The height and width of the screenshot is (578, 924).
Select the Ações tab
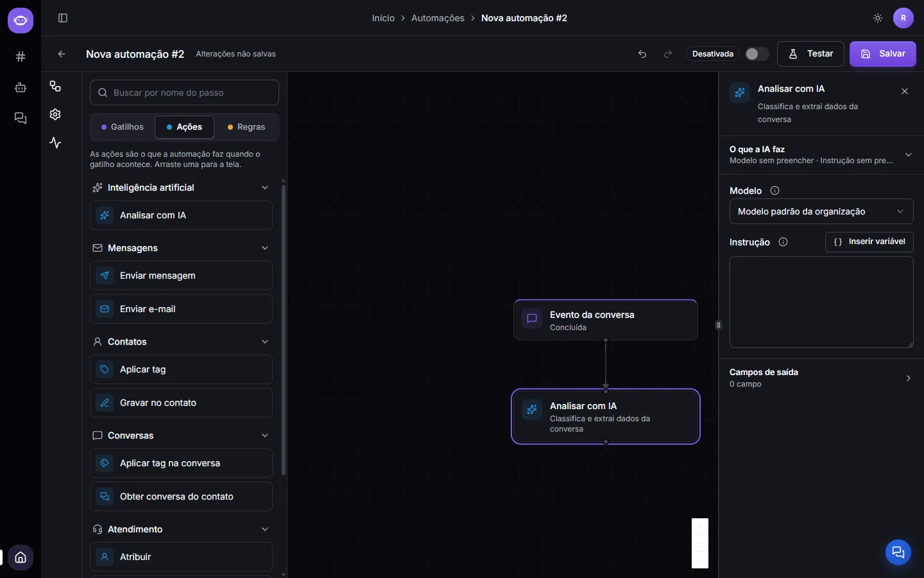(184, 127)
